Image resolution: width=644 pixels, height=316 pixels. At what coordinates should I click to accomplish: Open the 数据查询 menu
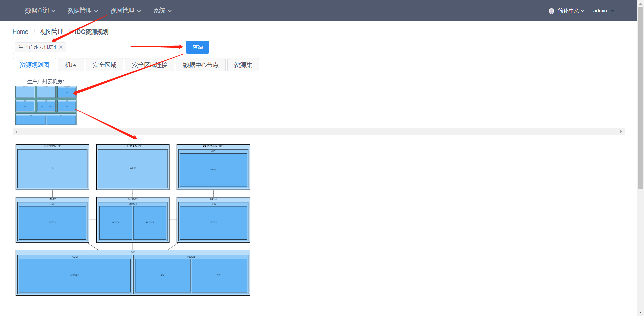[x=40, y=11]
